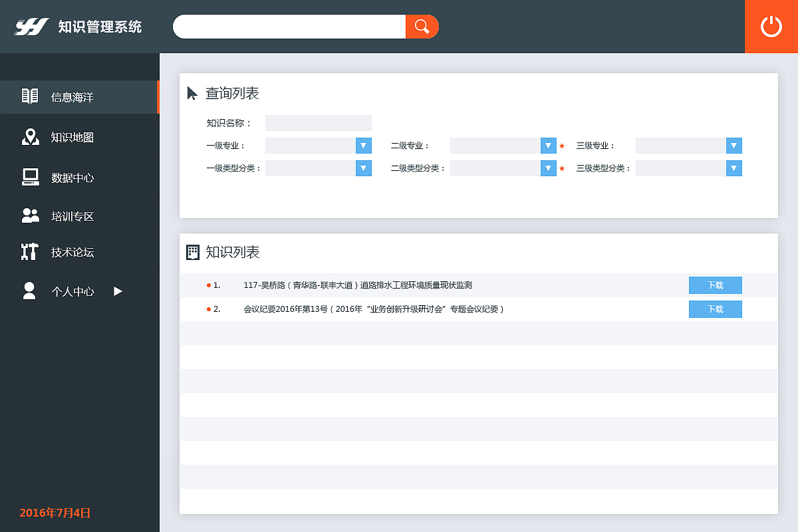Select the 培训专区 people icon
Viewport: 798px width, 532px height.
[x=29, y=215]
